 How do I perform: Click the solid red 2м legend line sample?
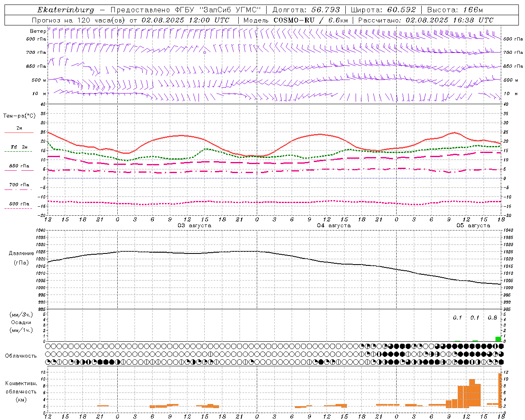[x=19, y=132]
